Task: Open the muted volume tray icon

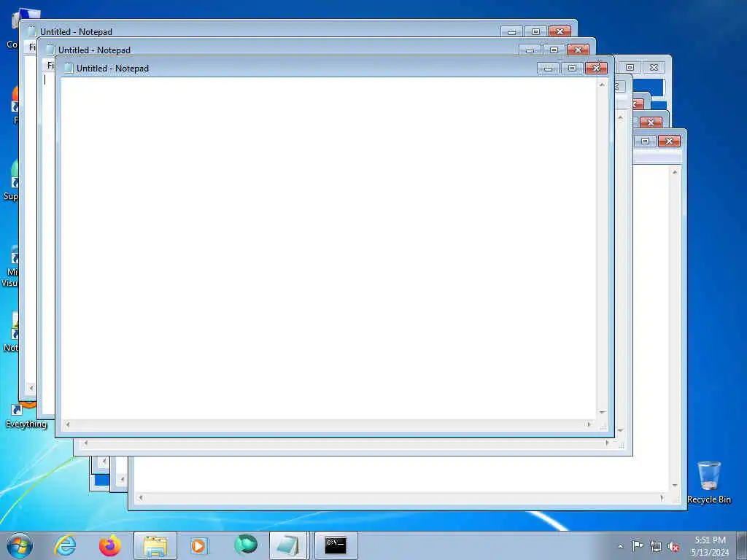Action: pos(673,547)
